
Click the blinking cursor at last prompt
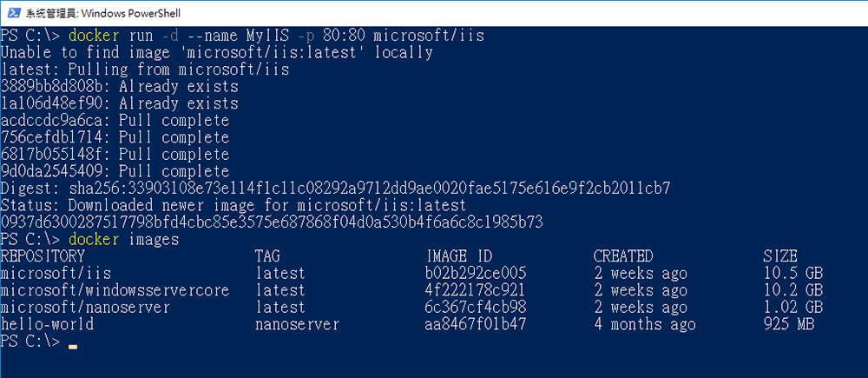73,347
